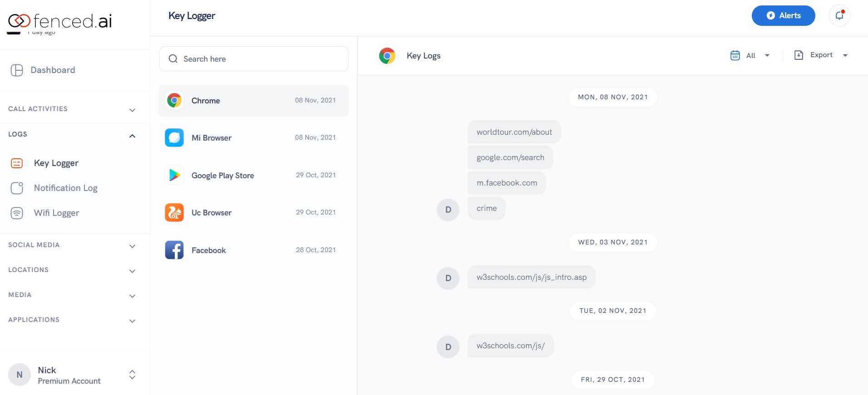
Task: Click the google.com/search log entry
Action: coord(510,157)
